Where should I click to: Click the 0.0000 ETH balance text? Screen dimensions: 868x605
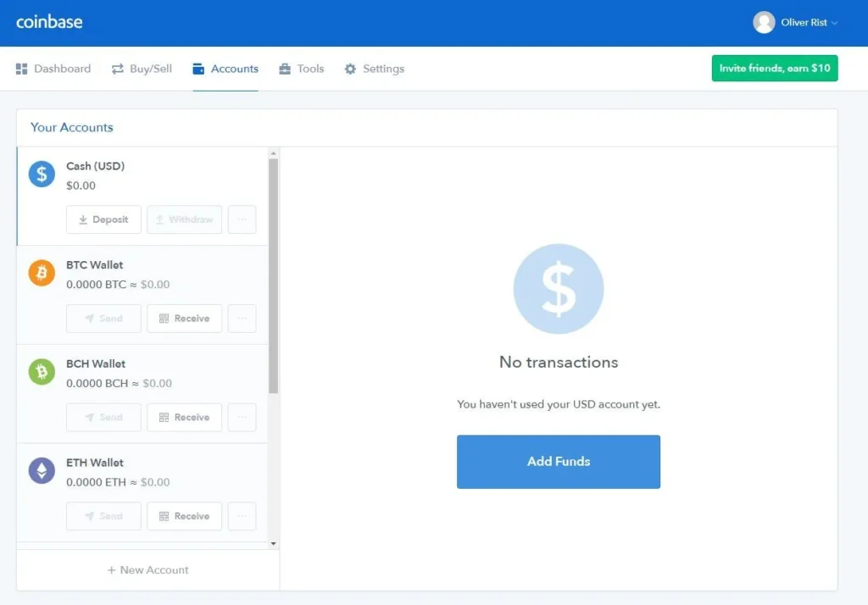97,482
